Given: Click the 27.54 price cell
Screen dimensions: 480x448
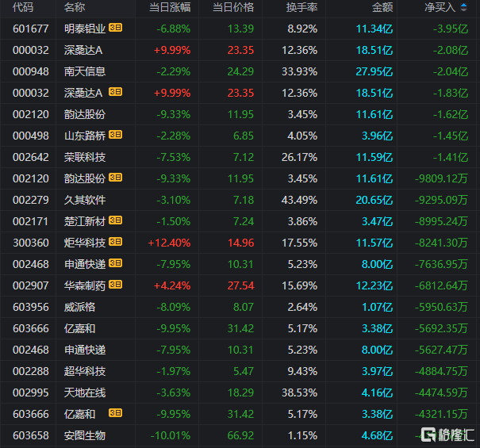Looking at the screenshot, I should point(241,285).
